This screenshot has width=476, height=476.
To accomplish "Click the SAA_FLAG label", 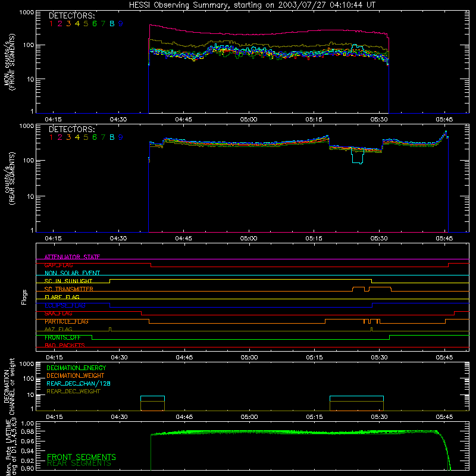I will (58, 314).
